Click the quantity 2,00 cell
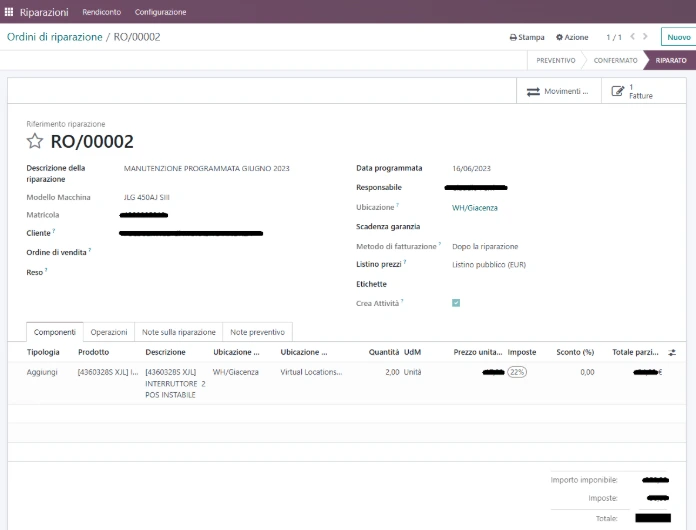Screen dimensions: 696x530 coord(392,372)
